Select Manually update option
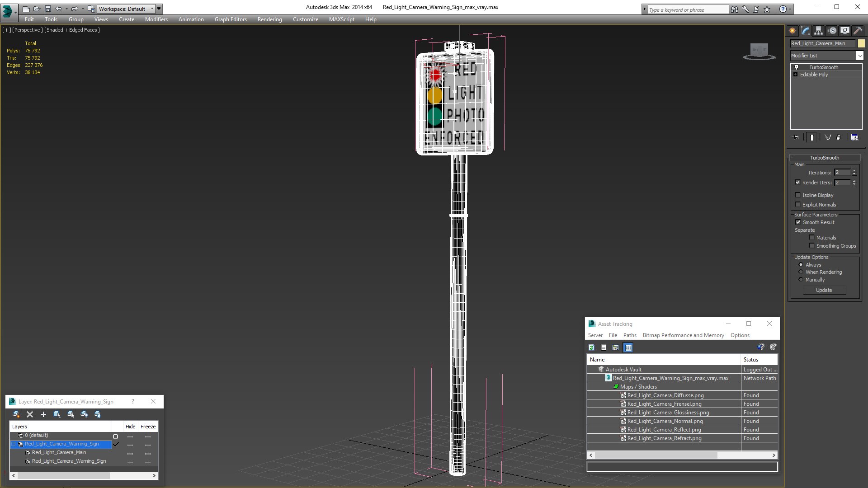Image resolution: width=868 pixels, height=488 pixels. click(801, 280)
